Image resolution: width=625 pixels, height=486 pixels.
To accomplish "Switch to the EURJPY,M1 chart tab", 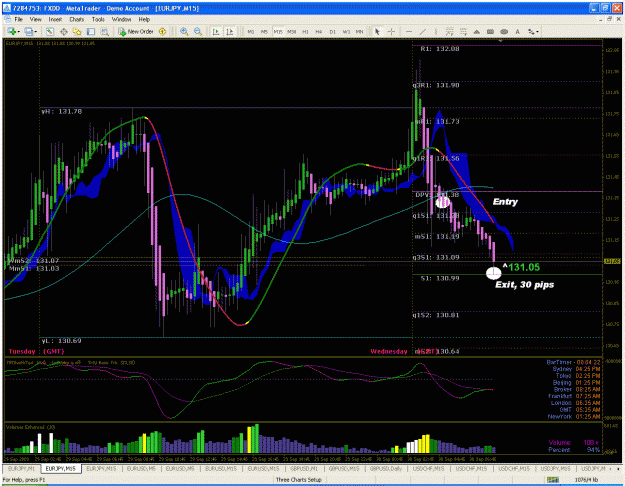I will pyautogui.click(x=22, y=469).
